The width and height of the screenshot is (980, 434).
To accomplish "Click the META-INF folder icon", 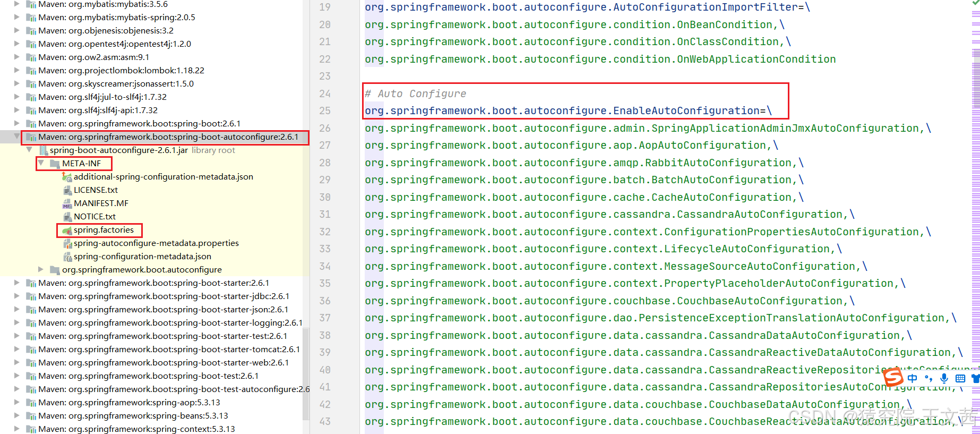I will (55, 164).
